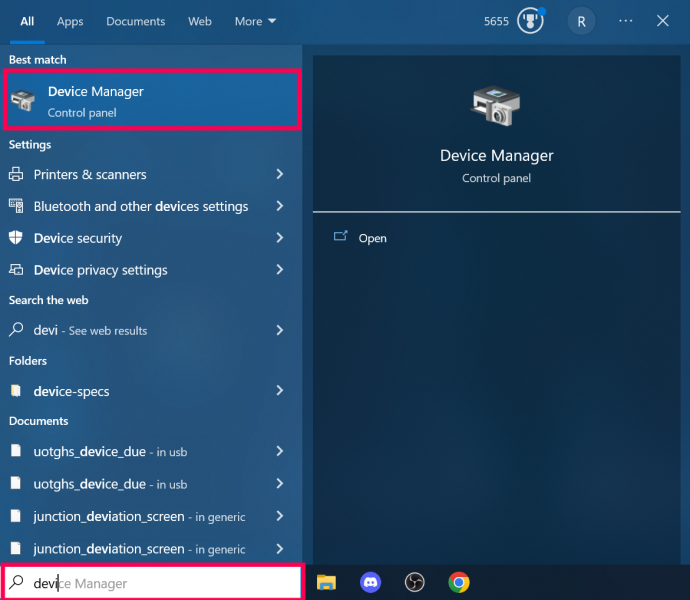Viewport: 690px width, 600px height.
Task: Select devi See web results entry
Action: tap(147, 330)
